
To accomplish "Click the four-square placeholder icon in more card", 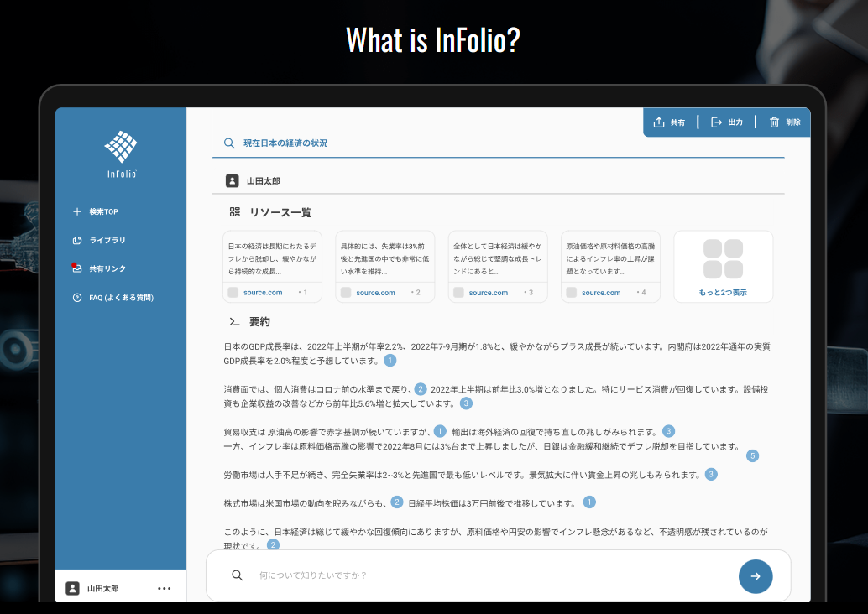I will 723,259.
